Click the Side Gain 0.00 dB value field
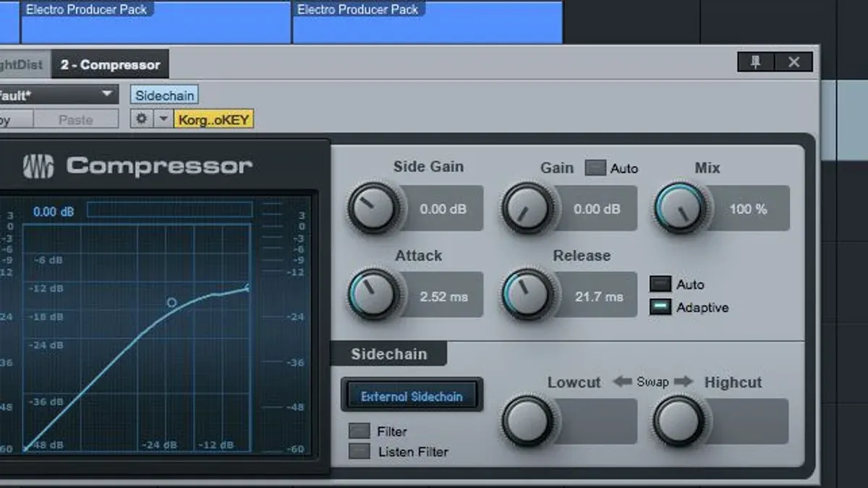Screen dimensions: 868x488 click(443, 209)
